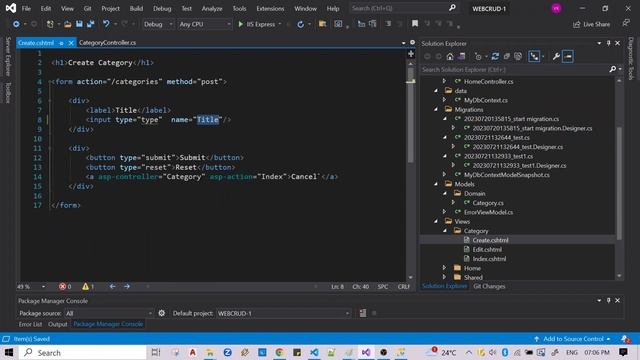
Task: Select MyDbContext.cs file
Action: point(485,100)
